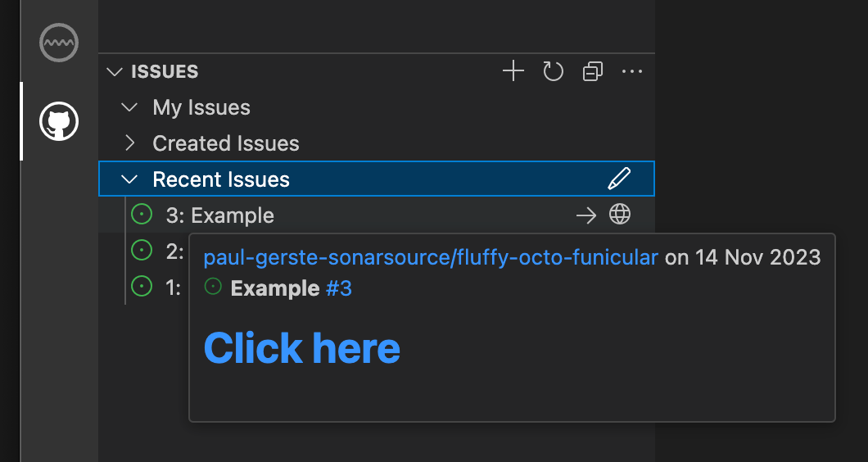Image resolution: width=868 pixels, height=462 pixels.
Task: Refresh the Issues list
Action: pyautogui.click(x=554, y=72)
